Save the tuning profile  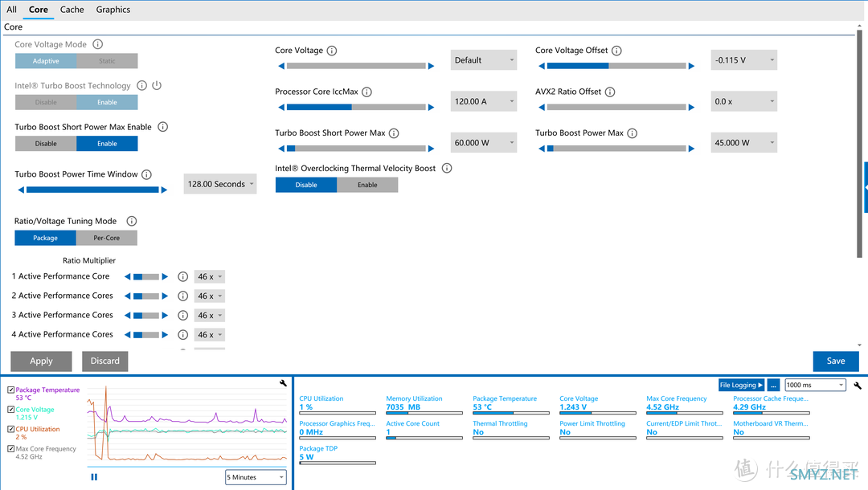836,361
